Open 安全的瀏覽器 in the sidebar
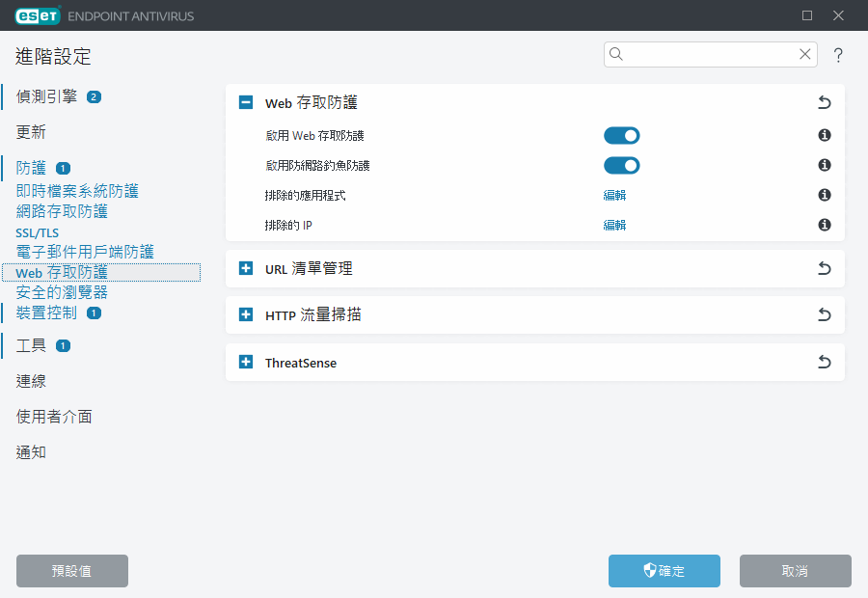Screen dimensions: 868x598 click(x=62, y=292)
